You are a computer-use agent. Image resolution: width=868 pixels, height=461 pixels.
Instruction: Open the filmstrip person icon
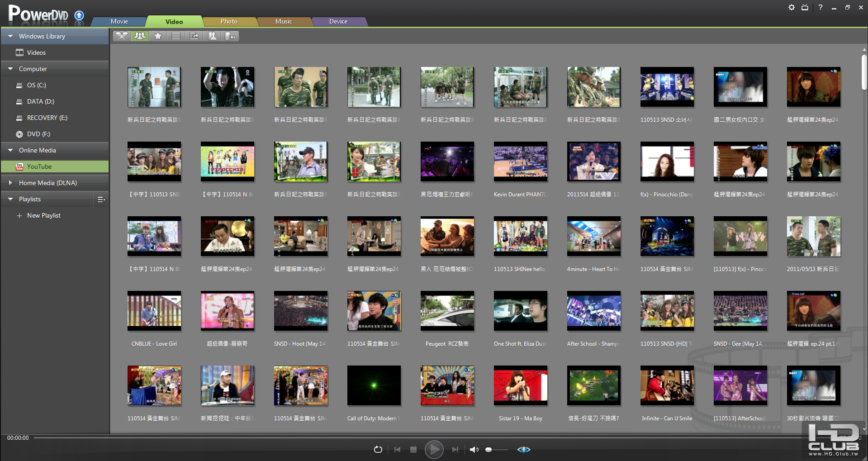click(212, 36)
